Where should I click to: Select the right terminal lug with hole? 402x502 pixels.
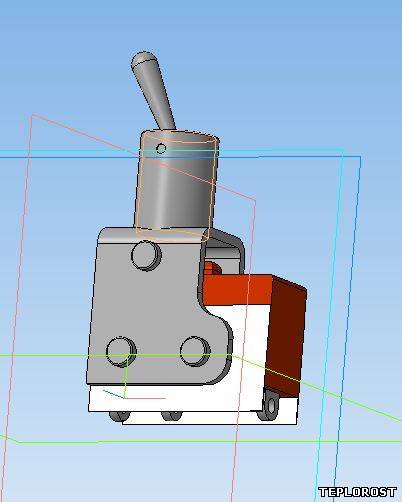(x=271, y=405)
